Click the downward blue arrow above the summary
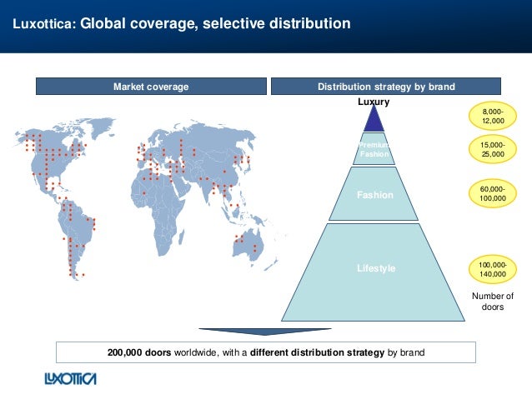The height and width of the screenshot is (399, 532). tap(265, 332)
